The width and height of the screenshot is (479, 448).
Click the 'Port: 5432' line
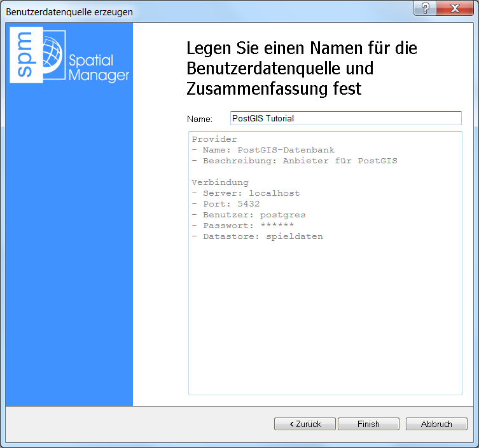click(x=226, y=204)
